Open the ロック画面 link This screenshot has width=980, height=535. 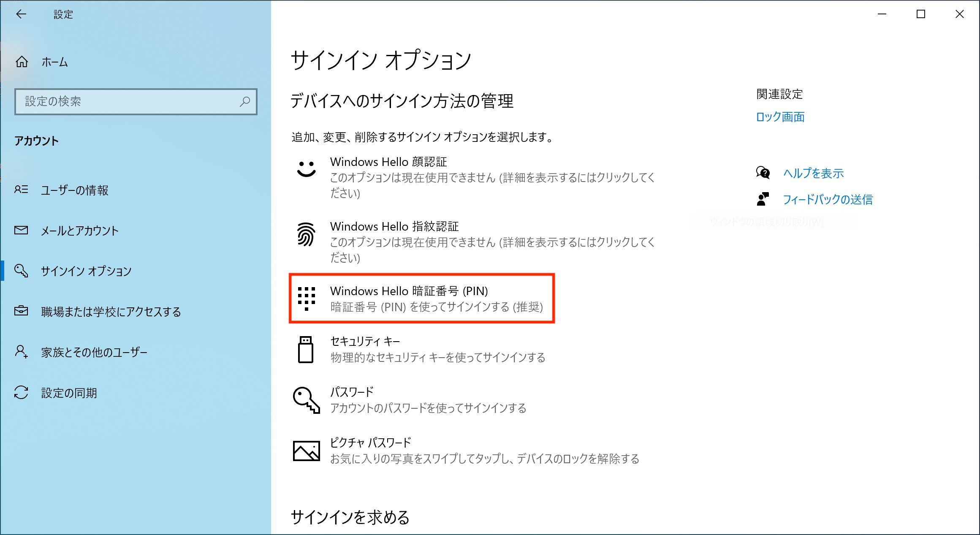coord(780,117)
